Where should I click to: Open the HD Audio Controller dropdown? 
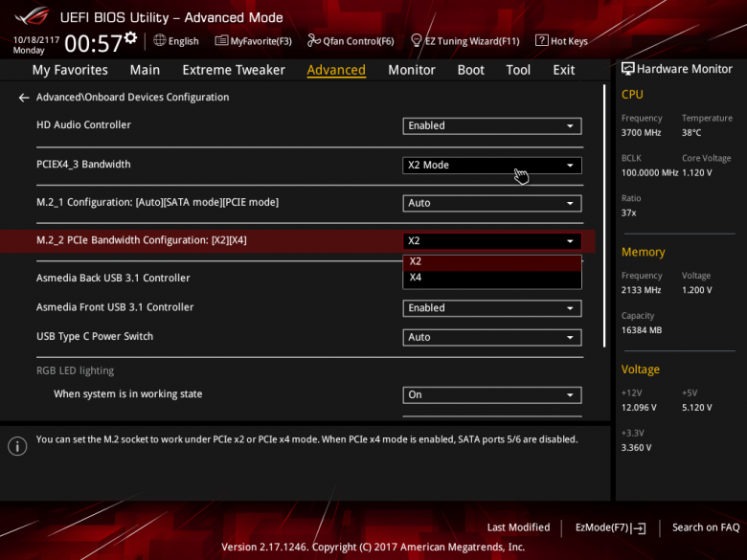tap(492, 125)
